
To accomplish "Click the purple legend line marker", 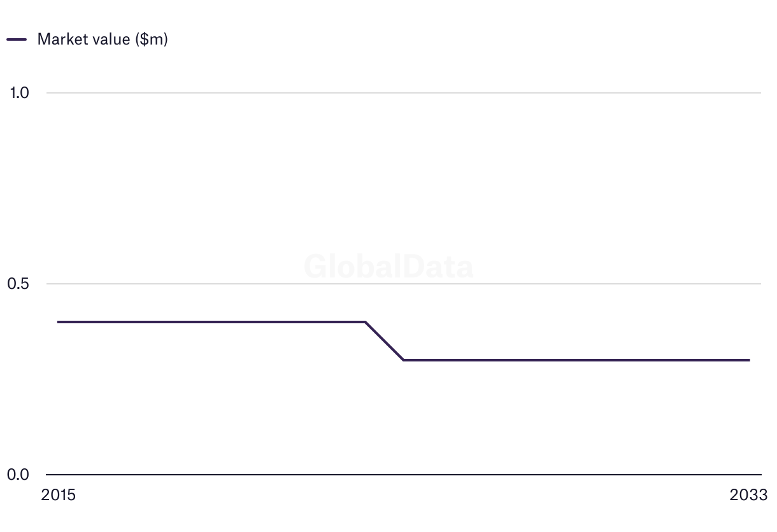I will click(x=17, y=39).
